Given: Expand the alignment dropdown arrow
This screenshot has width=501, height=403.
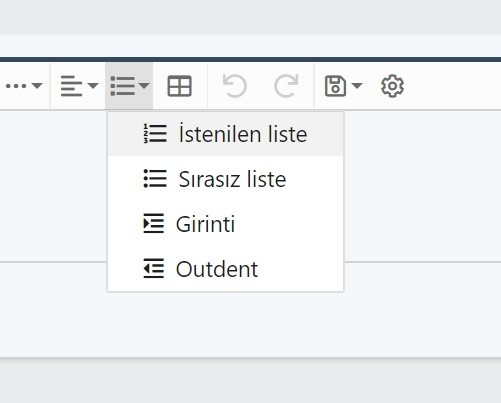Looking at the screenshot, I should (x=93, y=86).
